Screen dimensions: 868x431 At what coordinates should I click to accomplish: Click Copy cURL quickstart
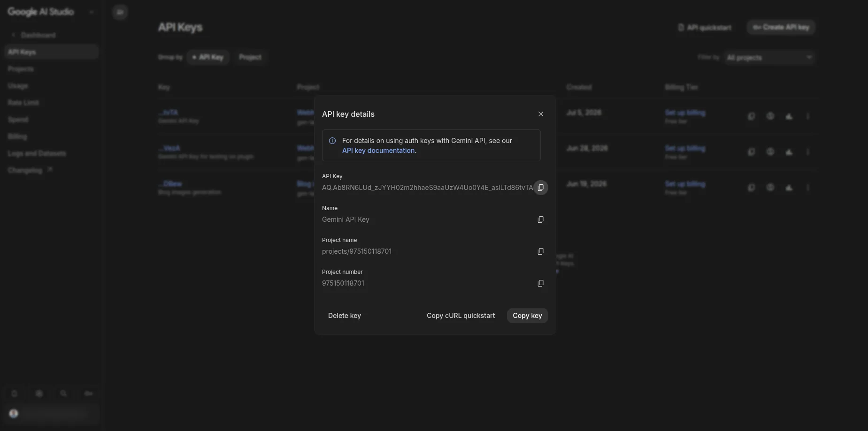coord(461,316)
